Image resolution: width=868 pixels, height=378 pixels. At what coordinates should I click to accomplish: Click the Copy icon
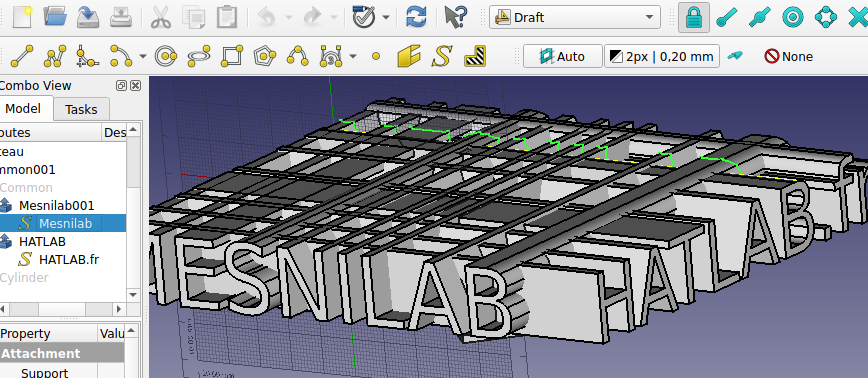194,17
